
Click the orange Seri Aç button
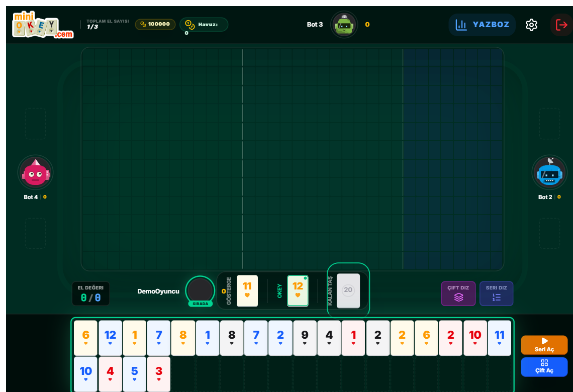click(x=544, y=345)
